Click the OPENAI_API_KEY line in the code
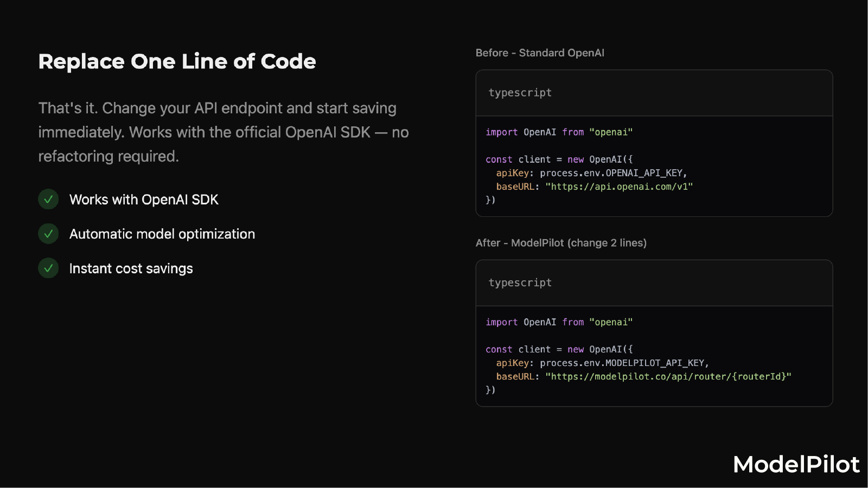This screenshot has height=488, width=868. coord(591,173)
